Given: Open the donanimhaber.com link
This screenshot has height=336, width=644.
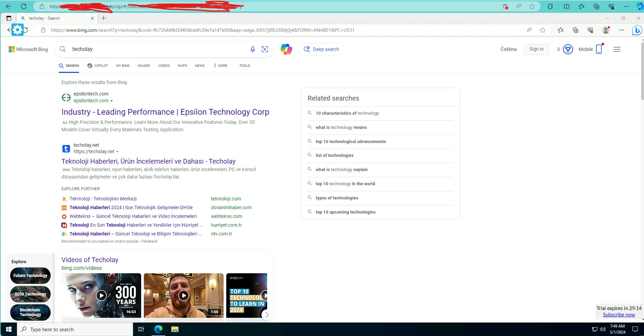Looking at the screenshot, I should pyautogui.click(x=231, y=207).
